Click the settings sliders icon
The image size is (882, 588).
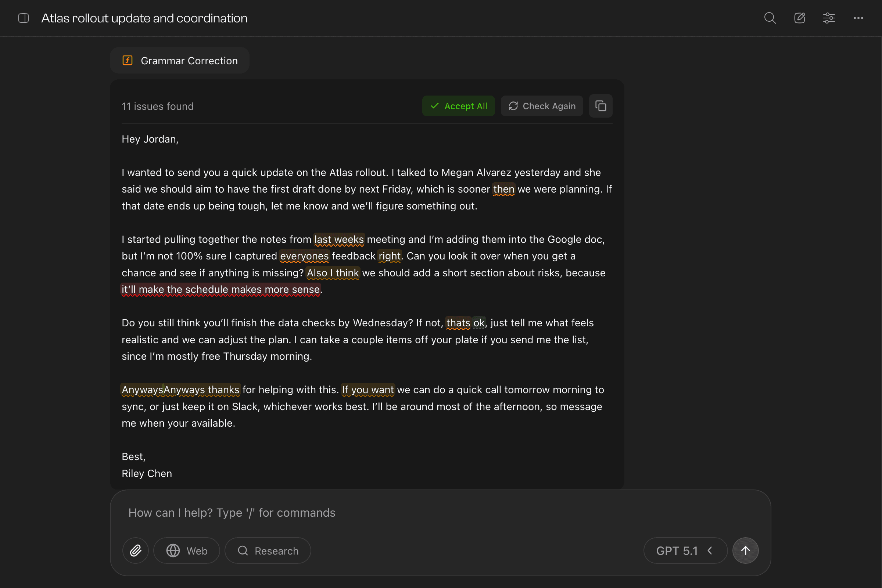coord(829,18)
